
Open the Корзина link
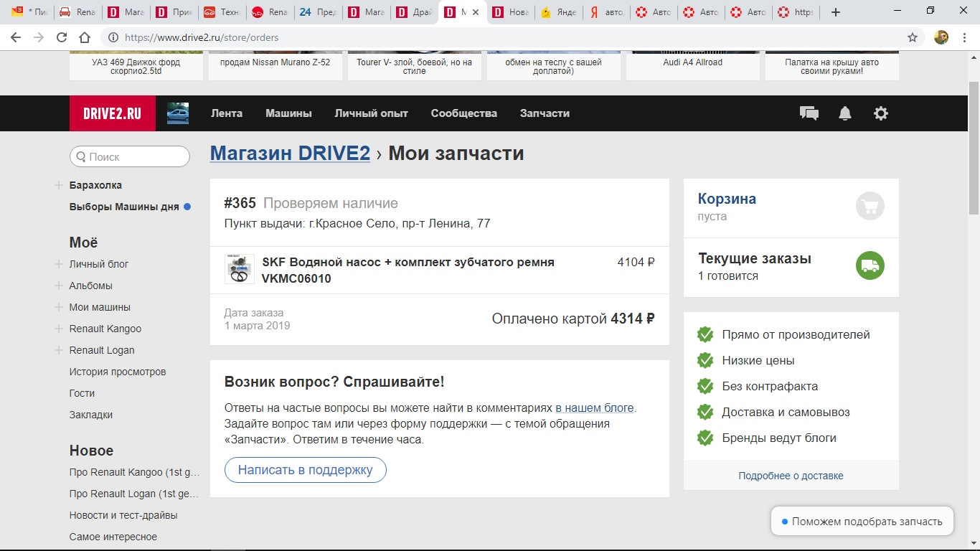click(727, 199)
